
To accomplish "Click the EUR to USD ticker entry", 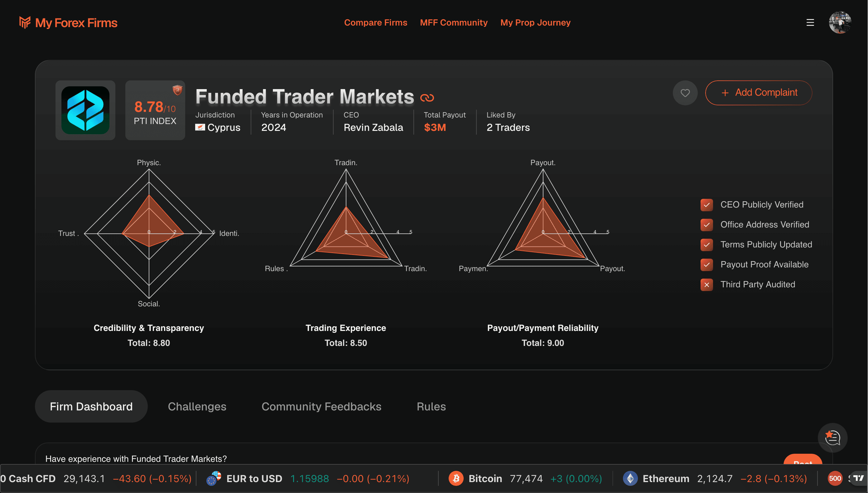I will [308, 478].
